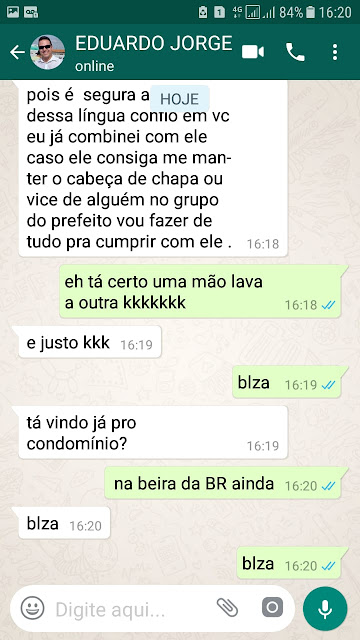Attach a file with the paperclip icon

point(227,607)
